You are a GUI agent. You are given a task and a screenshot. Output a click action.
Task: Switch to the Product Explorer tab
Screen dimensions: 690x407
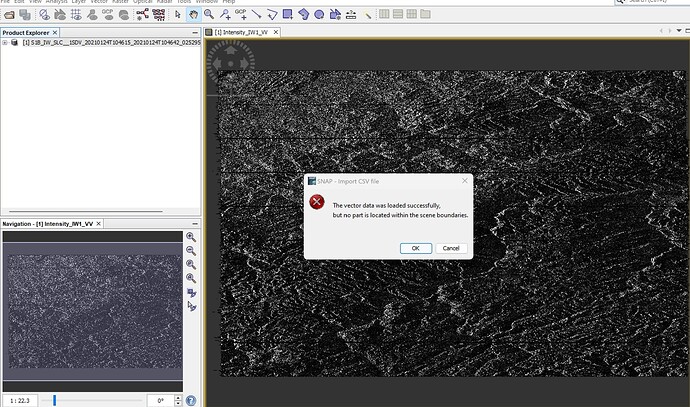pos(26,33)
